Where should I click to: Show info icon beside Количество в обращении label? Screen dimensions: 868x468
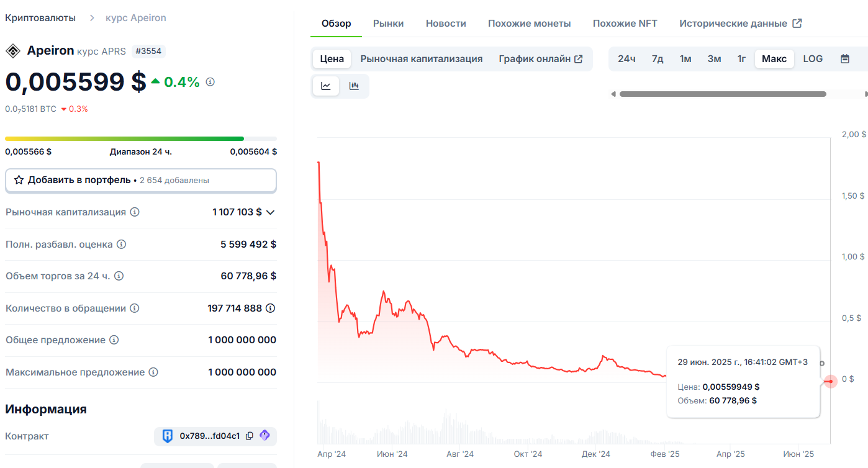click(134, 308)
